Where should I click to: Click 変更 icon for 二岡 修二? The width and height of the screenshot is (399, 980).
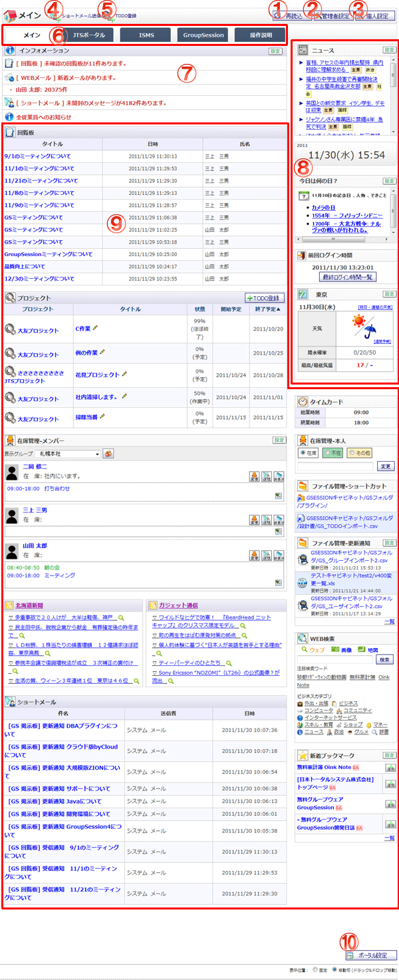(x=254, y=476)
